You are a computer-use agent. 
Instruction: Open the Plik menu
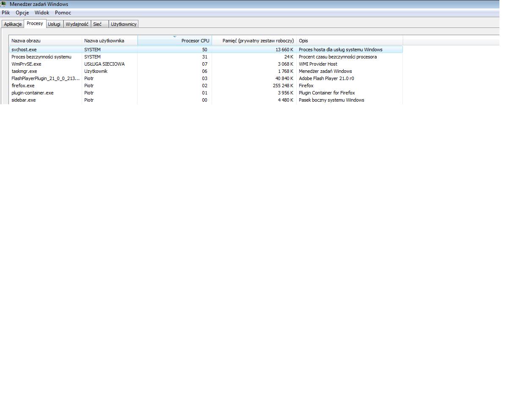tap(6, 13)
